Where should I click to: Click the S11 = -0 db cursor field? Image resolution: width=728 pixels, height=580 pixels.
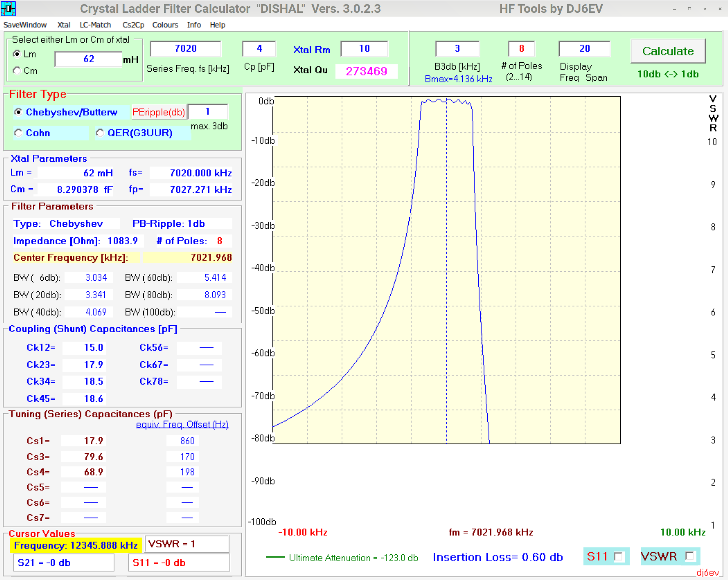tap(179, 563)
